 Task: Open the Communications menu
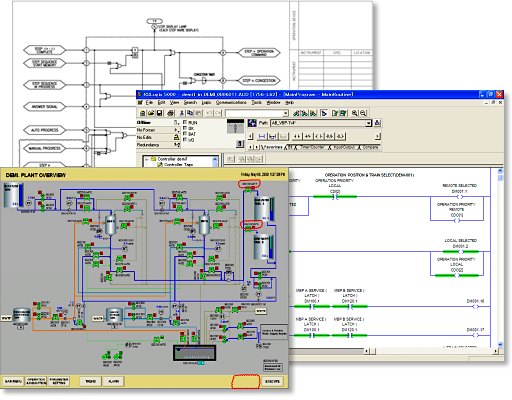(x=231, y=103)
